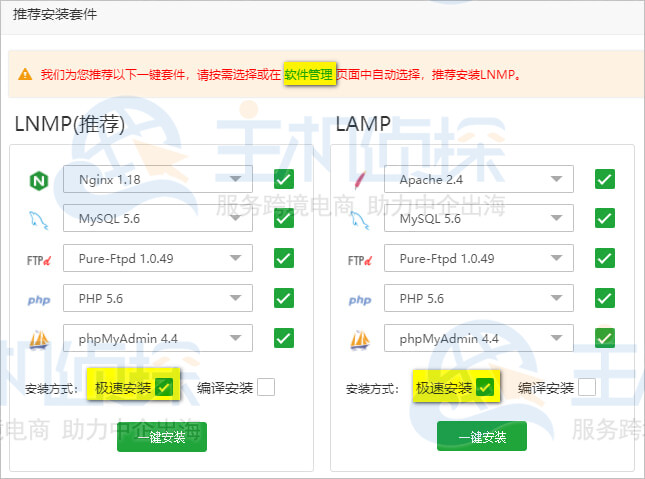This screenshot has width=645, height=479.
Task: Uncheck MySQL 5.6 checkbox in LNMP
Action: click(284, 218)
